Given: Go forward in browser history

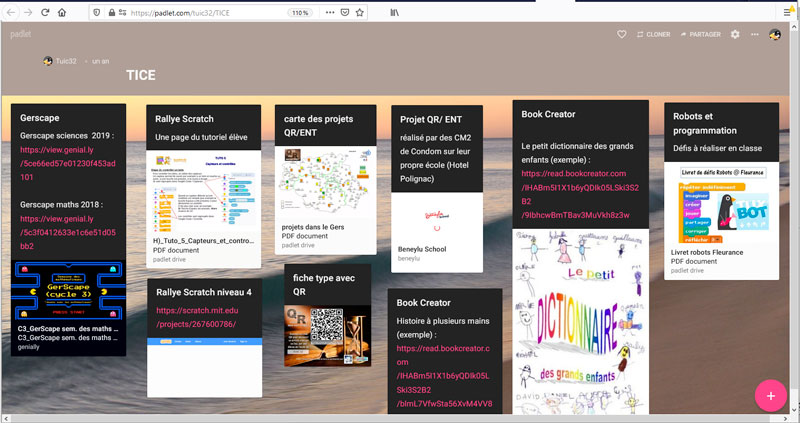Looking at the screenshot, I should coord(28,12).
